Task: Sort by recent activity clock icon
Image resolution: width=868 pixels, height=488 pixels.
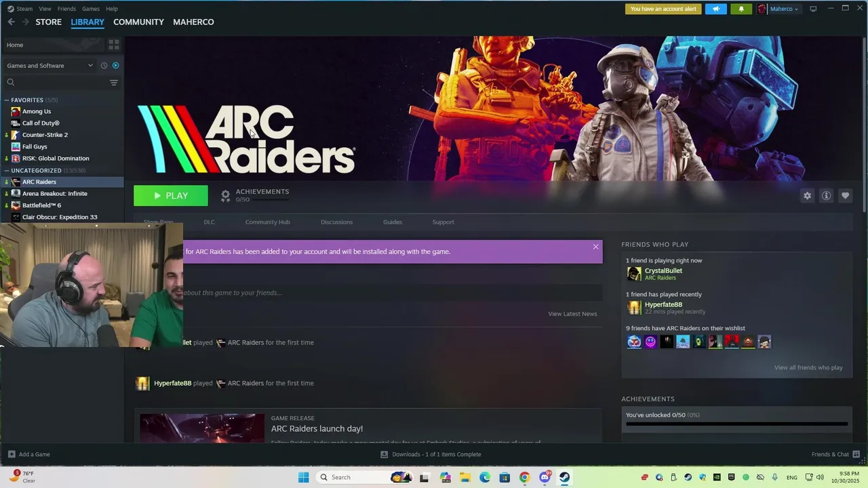Action: coord(104,66)
